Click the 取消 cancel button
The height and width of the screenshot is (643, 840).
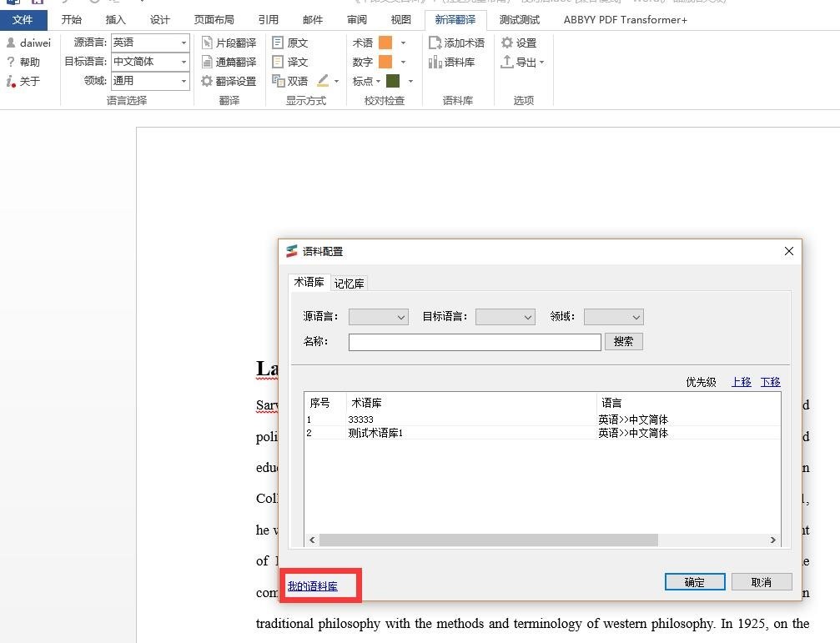coord(762,582)
